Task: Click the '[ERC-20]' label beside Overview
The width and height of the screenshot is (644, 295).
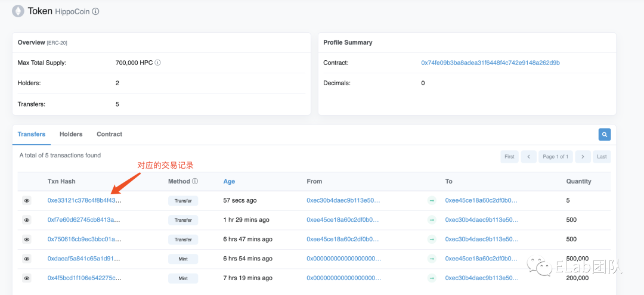Action: click(57, 43)
